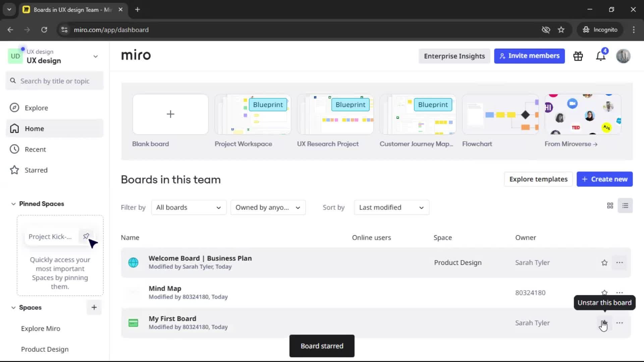Open more options for Welcome Board
This screenshot has width=644, height=362.
click(620, 263)
